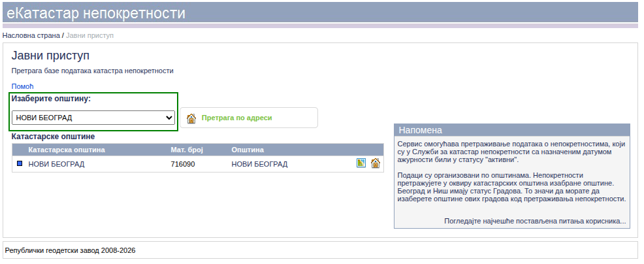
Task: Click the Јавни приступ breadcrumb item
Action: (89, 35)
